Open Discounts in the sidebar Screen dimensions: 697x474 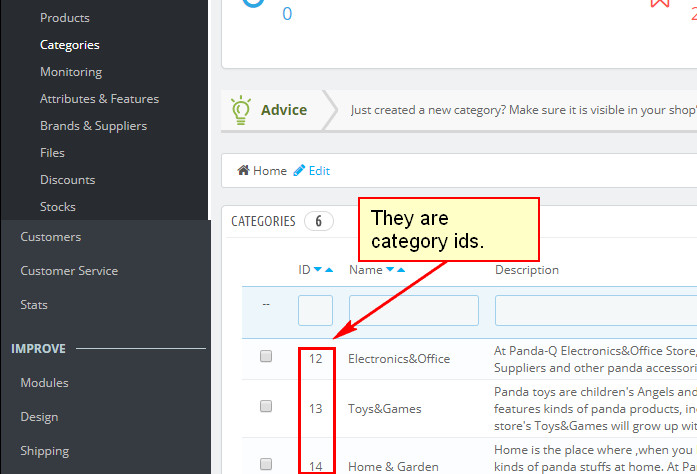(67, 180)
